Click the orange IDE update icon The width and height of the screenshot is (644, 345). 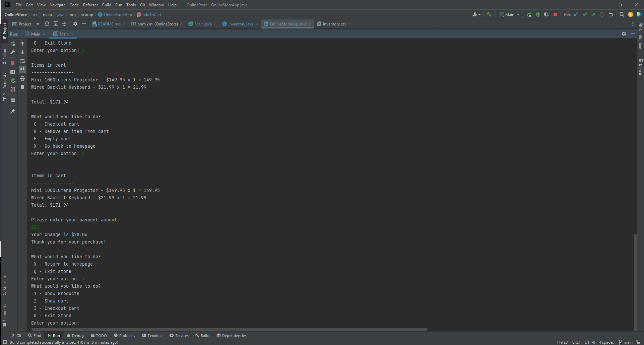click(x=631, y=14)
